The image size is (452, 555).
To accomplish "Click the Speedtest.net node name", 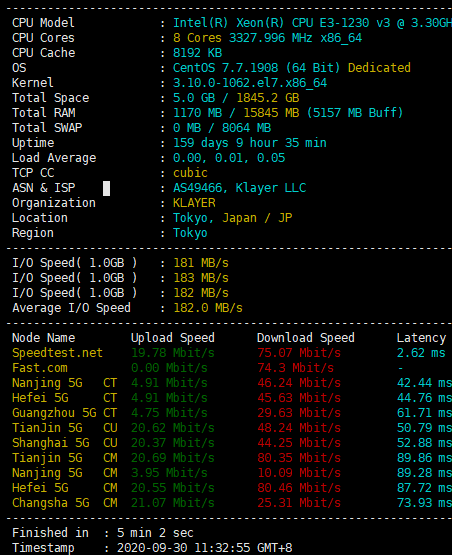I will pyautogui.click(x=57, y=353).
